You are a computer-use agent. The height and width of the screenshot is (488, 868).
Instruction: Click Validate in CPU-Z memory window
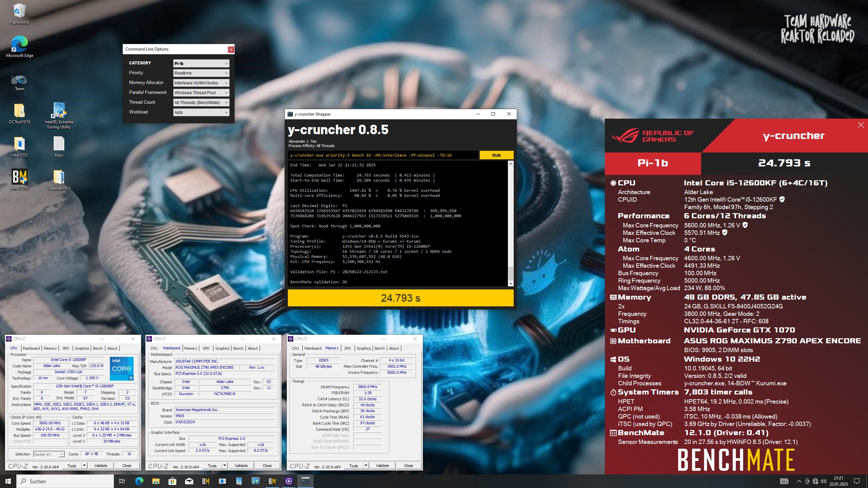[382, 466]
